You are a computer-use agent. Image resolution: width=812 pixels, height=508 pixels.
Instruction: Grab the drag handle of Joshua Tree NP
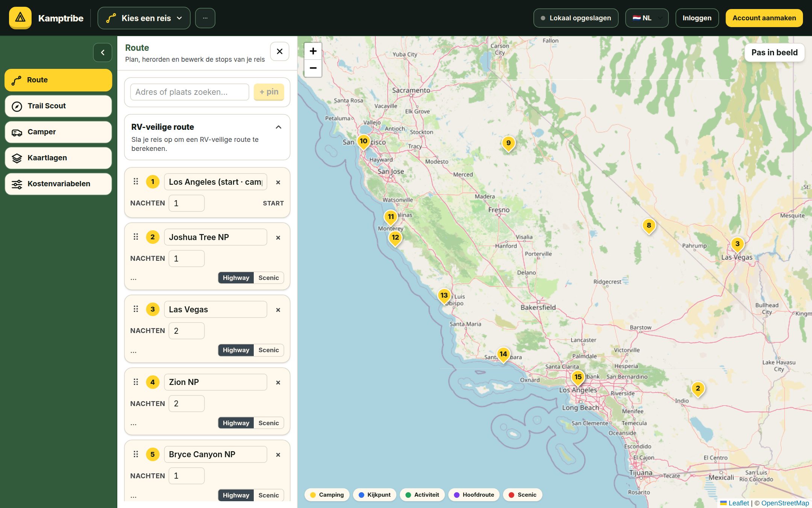point(136,237)
